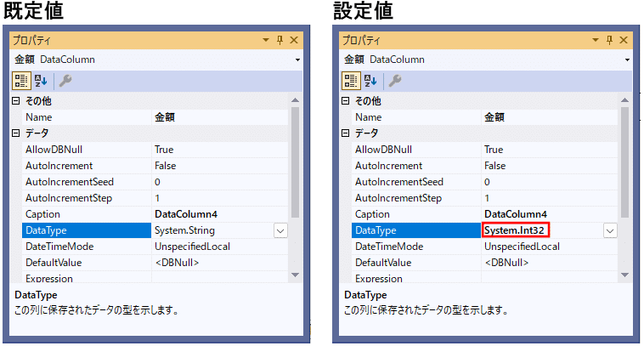Open DataType dropdown showing System.String
The height and width of the screenshot is (346, 644).
[x=280, y=230]
